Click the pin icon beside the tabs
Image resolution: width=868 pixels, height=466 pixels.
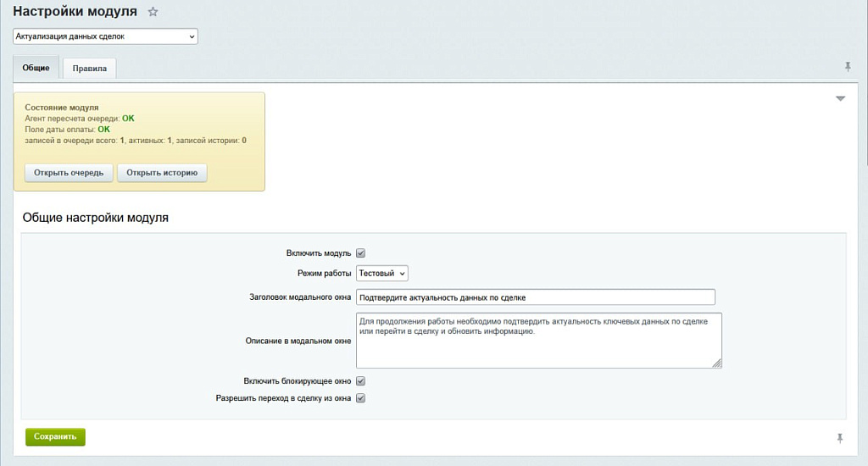pyautogui.click(x=848, y=67)
